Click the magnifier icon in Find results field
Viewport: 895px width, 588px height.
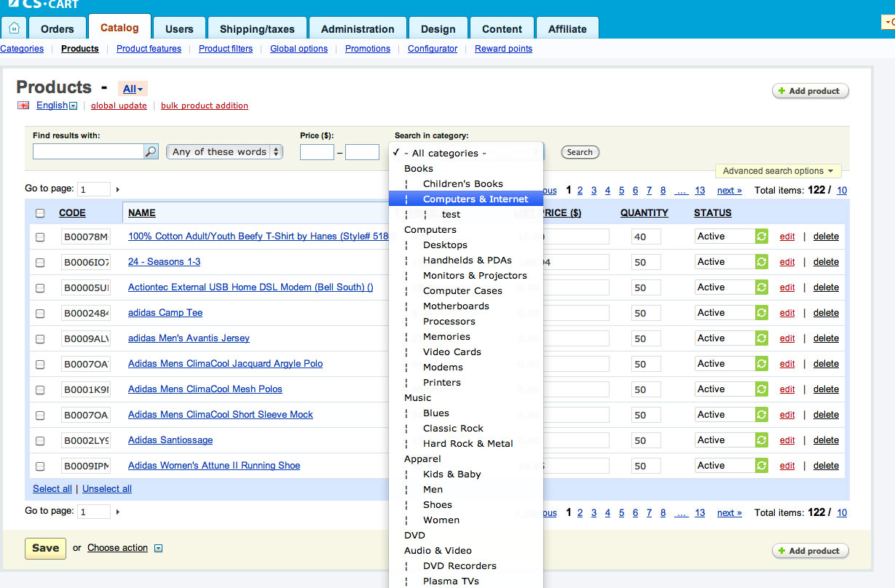click(151, 151)
